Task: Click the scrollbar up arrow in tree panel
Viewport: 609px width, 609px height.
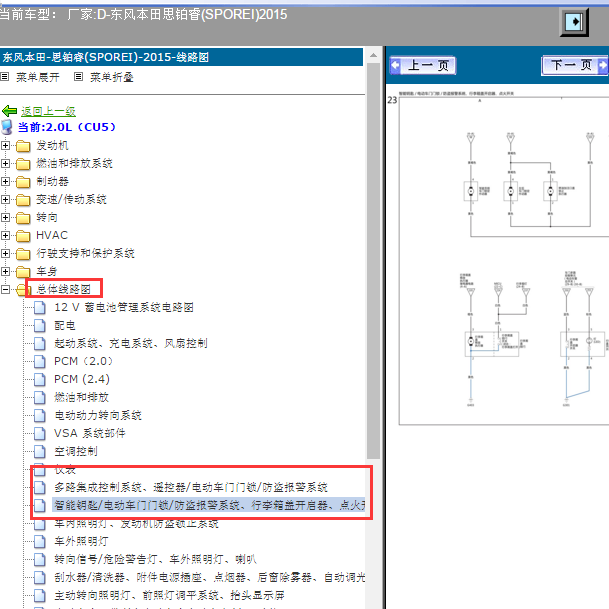Action: point(373,55)
